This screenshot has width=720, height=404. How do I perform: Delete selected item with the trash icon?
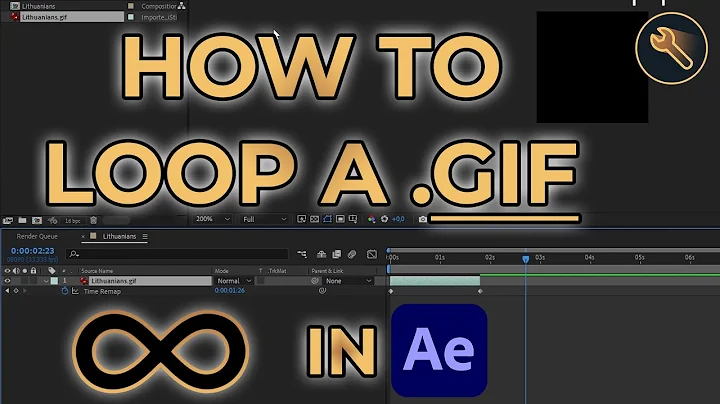pyautogui.click(x=93, y=220)
